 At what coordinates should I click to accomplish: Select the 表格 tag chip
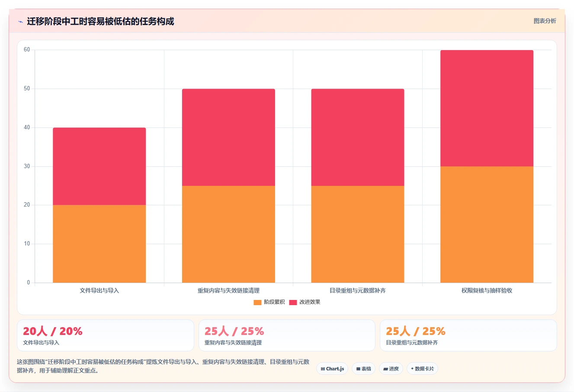click(x=363, y=369)
